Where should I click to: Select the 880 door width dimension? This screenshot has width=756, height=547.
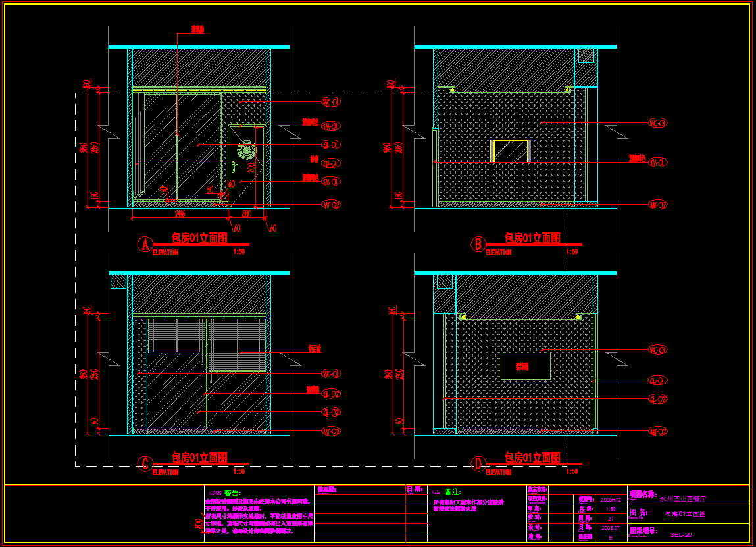(x=246, y=213)
